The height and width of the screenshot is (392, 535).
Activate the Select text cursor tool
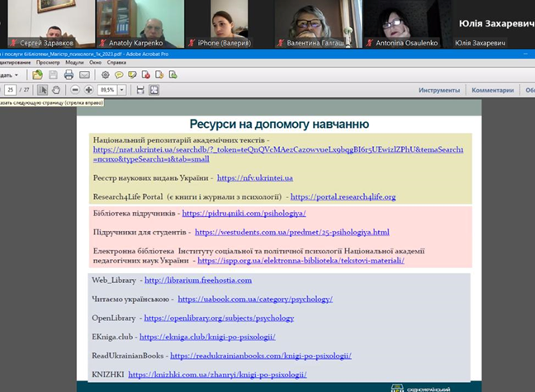43,90
